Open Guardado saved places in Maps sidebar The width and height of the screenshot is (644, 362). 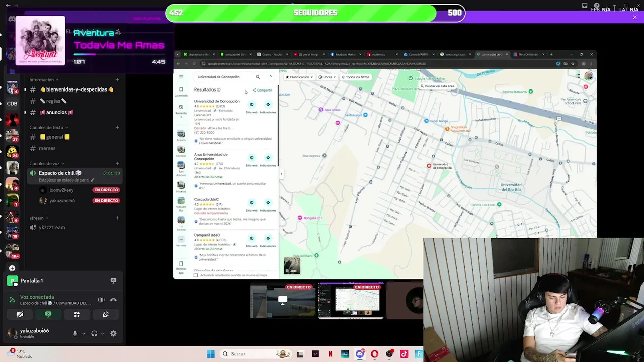point(181,92)
